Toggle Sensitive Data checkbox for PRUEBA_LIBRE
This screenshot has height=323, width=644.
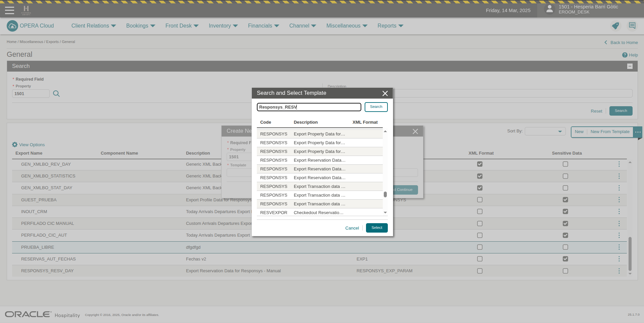565,247
